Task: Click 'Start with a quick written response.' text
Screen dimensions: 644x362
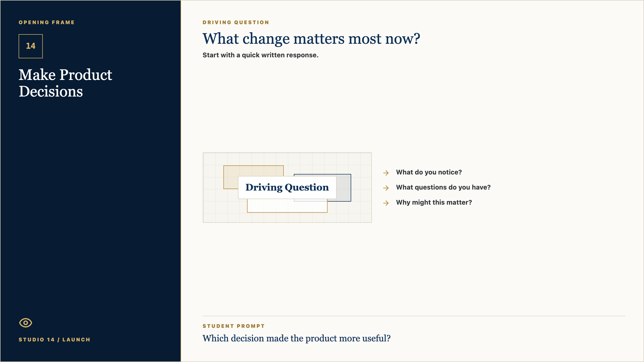Action: [260, 55]
